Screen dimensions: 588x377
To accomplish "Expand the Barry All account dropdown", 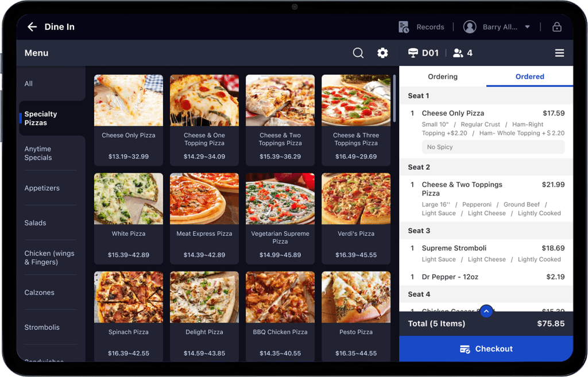I will click(527, 27).
